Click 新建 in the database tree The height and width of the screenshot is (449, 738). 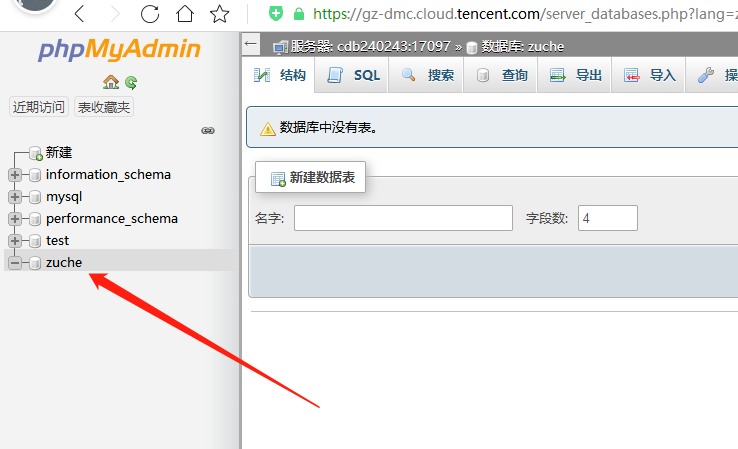click(59, 152)
